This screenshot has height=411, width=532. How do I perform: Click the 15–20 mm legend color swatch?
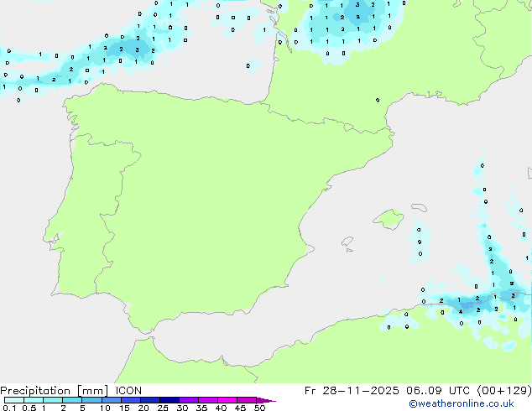tap(130, 400)
